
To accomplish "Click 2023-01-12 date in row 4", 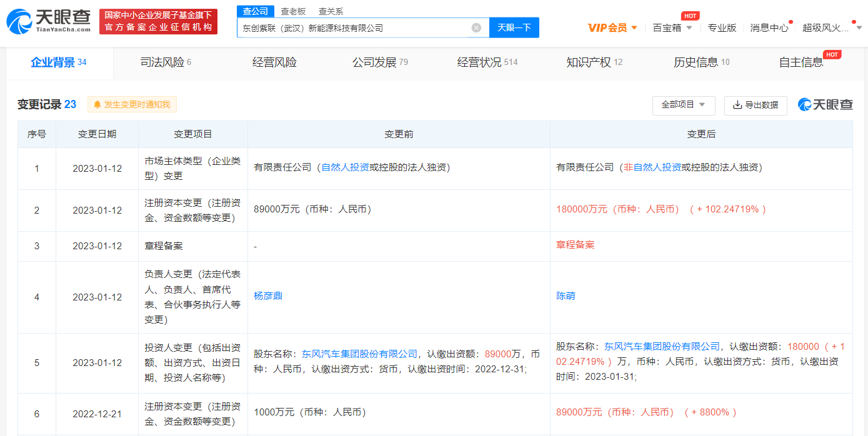I will pyautogui.click(x=97, y=297).
